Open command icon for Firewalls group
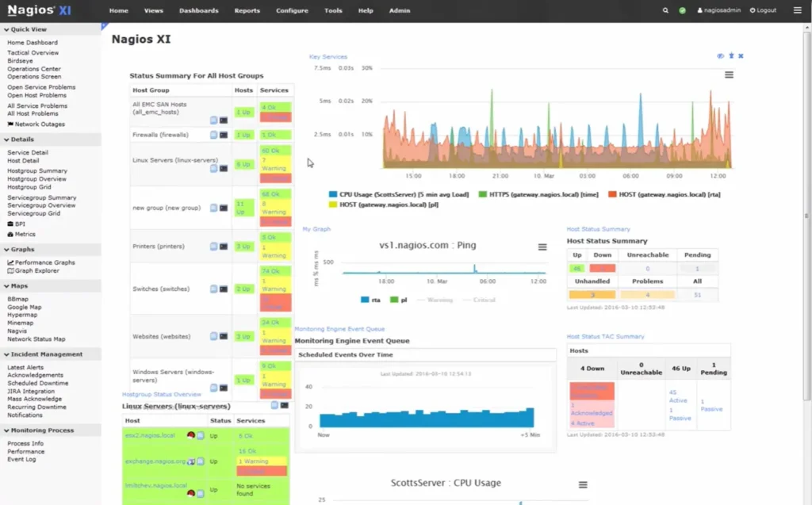The image size is (812, 505). [223, 135]
